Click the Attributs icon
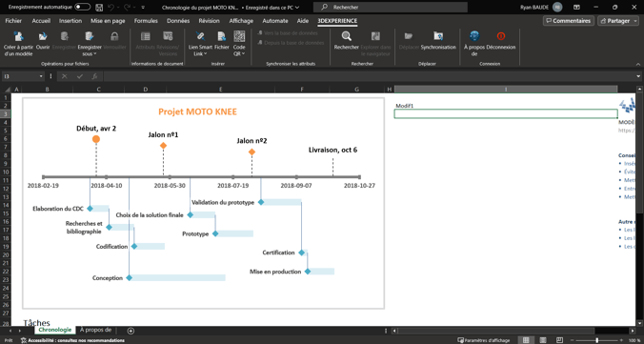The height and width of the screenshot is (344, 644). click(146, 36)
